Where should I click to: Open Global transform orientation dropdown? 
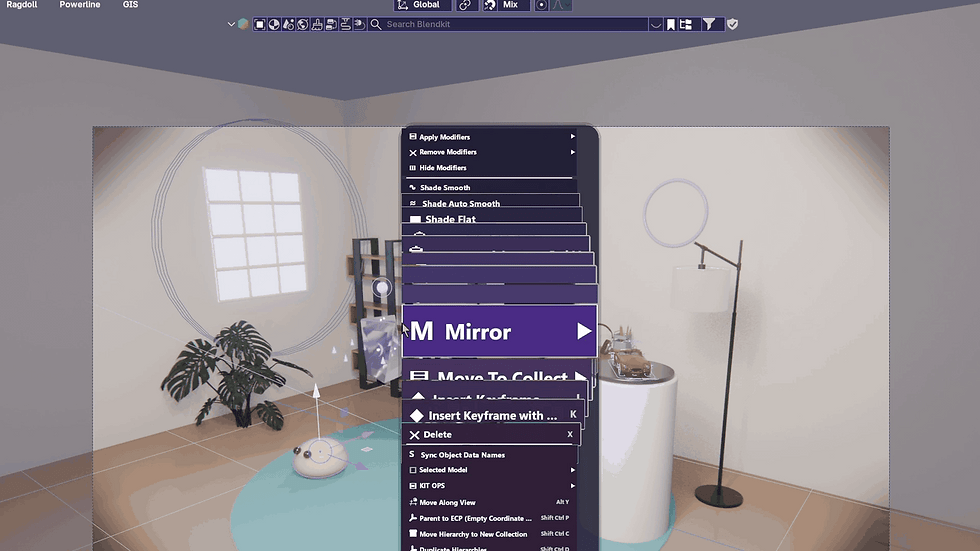pyautogui.click(x=422, y=5)
